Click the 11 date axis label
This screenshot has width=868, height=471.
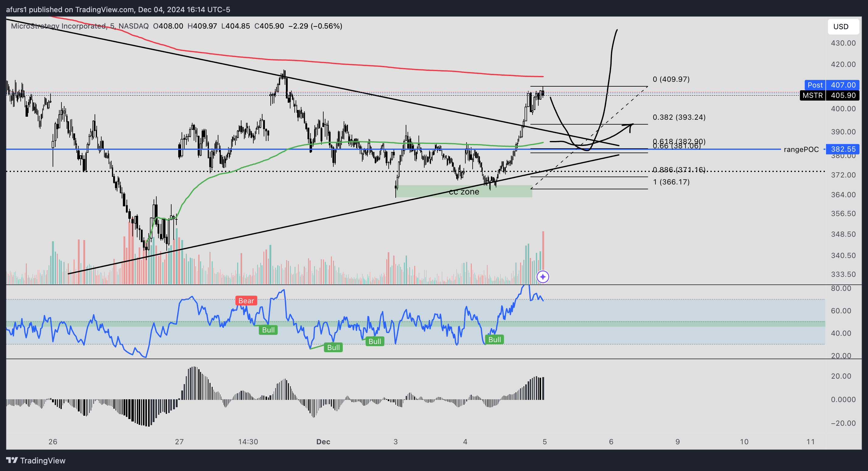tap(811, 442)
